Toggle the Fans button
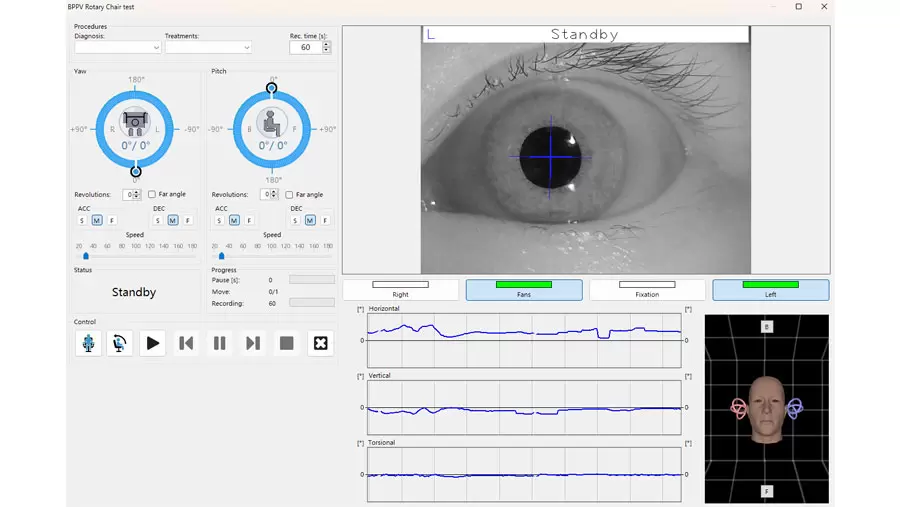 coord(524,289)
